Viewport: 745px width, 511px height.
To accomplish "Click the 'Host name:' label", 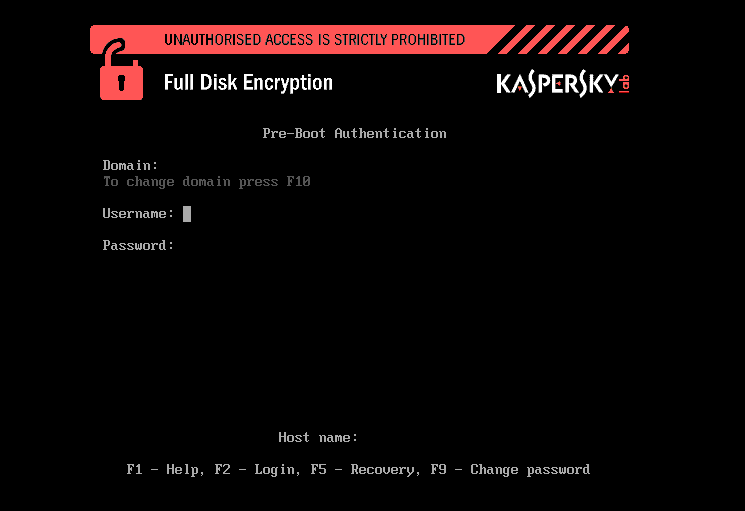I will point(317,437).
